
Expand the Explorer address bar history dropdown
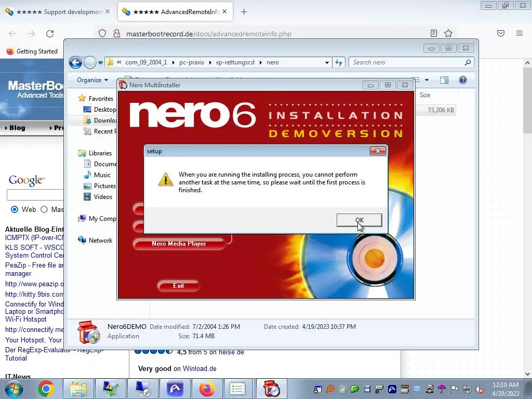(x=327, y=62)
